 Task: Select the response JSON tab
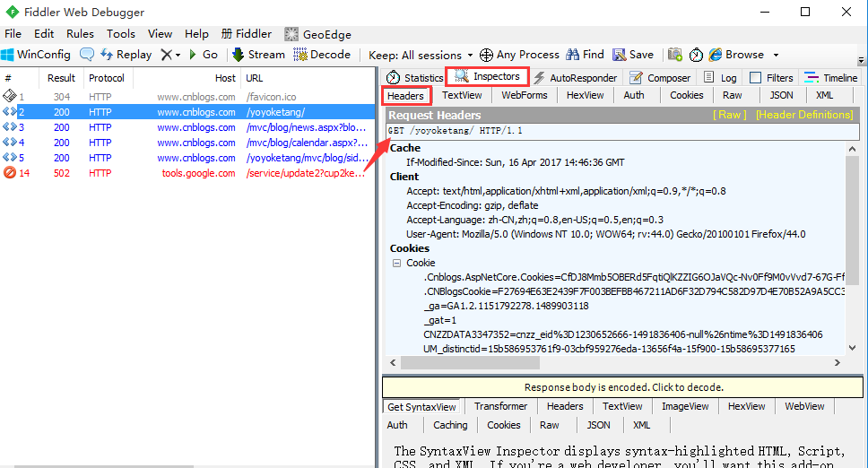[x=598, y=425]
